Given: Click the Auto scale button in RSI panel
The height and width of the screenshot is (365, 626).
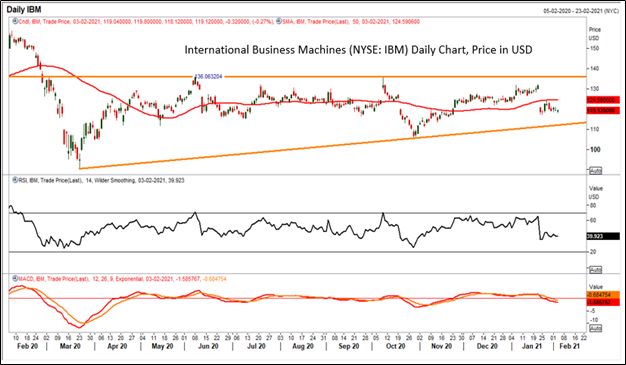Looking at the screenshot, I should [x=595, y=270].
